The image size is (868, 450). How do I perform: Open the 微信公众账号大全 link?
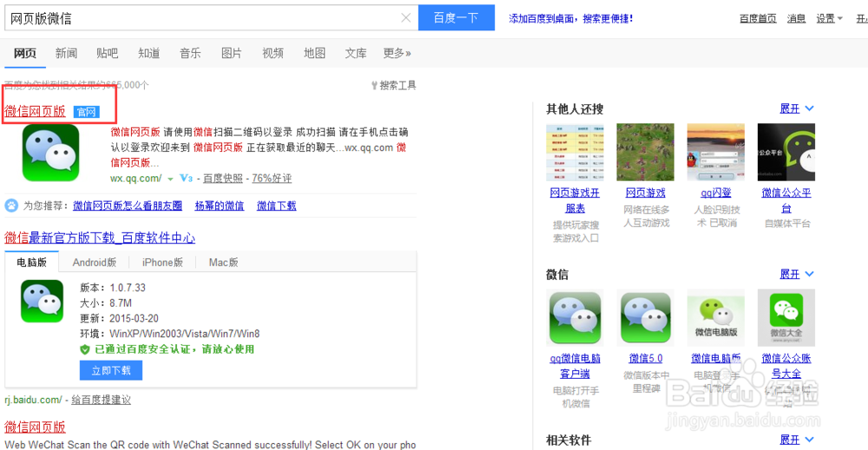point(786,367)
